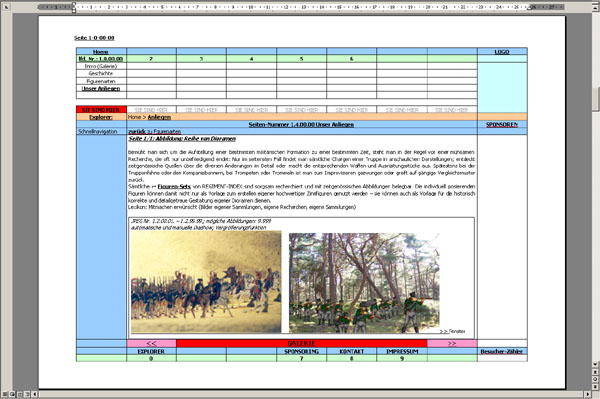Click the '>> Fenster' link below the photos
The height and width of the screenshot is (399, 600).
click(452, 331)
